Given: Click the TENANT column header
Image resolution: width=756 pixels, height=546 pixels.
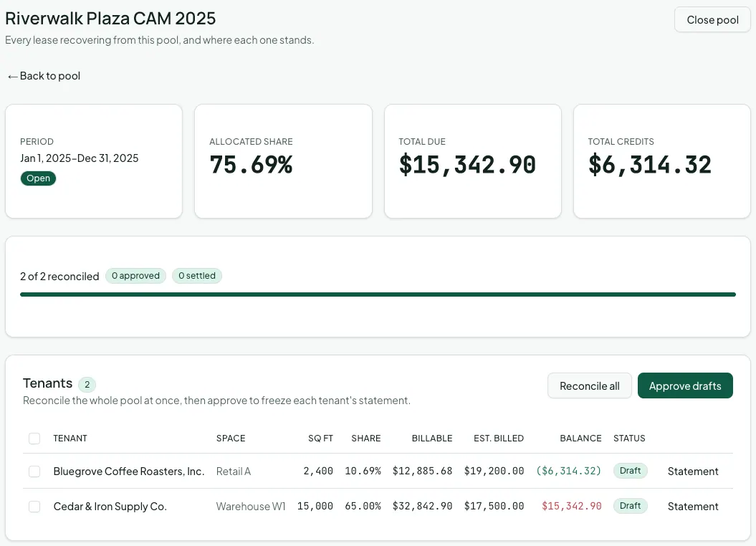Looking at the screenshot, I should [x=70, y=438].
